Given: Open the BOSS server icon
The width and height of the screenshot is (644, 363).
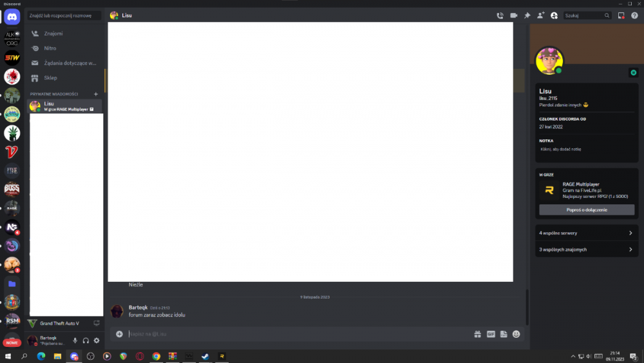Looking at the screenshot, I should [12, 189].
